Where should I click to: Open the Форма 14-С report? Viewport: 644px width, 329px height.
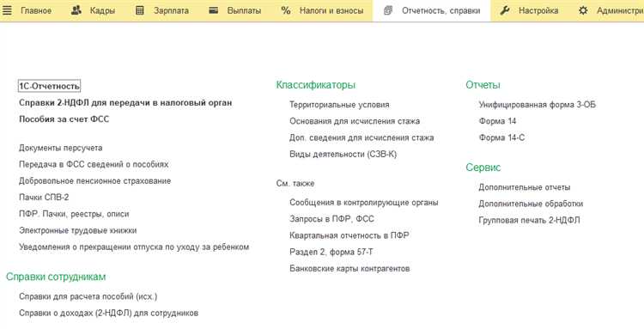pos(501,137)
